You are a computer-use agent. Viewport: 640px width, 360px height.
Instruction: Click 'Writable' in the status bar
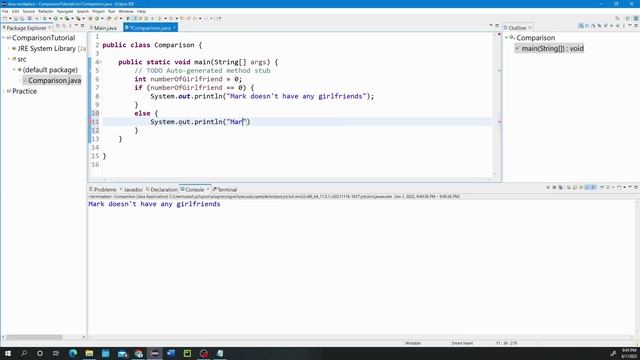click(413, 343)
